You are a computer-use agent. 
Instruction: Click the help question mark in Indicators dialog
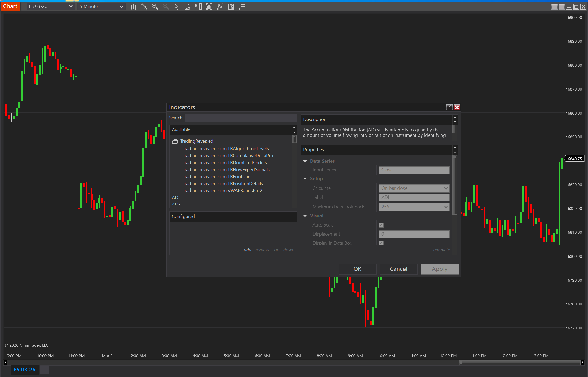click(449, 107)
